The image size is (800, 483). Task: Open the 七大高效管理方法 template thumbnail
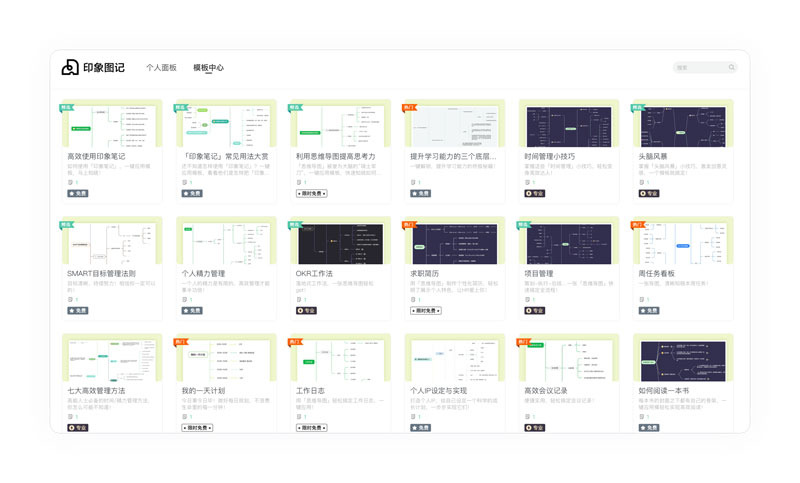pos(112,359)
